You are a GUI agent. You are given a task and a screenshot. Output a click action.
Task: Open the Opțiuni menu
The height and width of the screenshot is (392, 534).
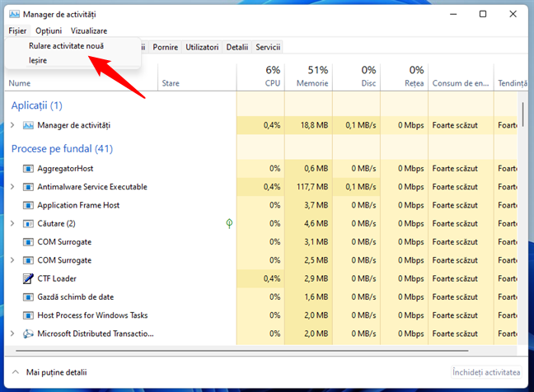pos(49,31)
